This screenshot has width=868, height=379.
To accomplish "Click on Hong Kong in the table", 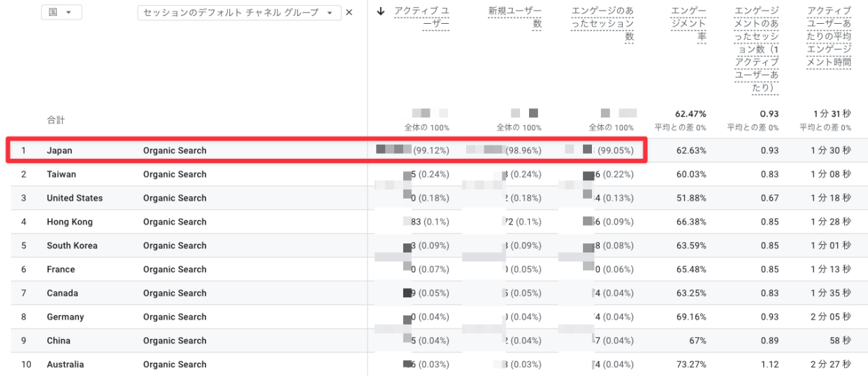I will click(70, 222).
